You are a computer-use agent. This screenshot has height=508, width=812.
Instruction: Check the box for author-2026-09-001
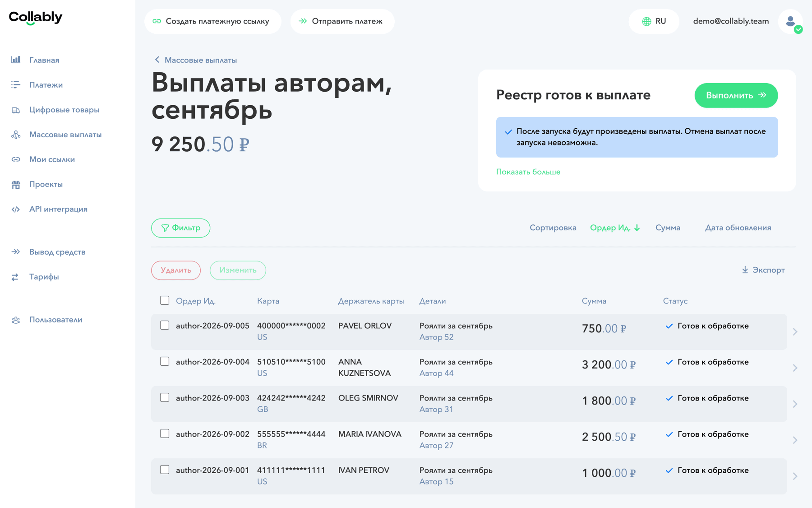pyautogui.click(x=165, y=470)
